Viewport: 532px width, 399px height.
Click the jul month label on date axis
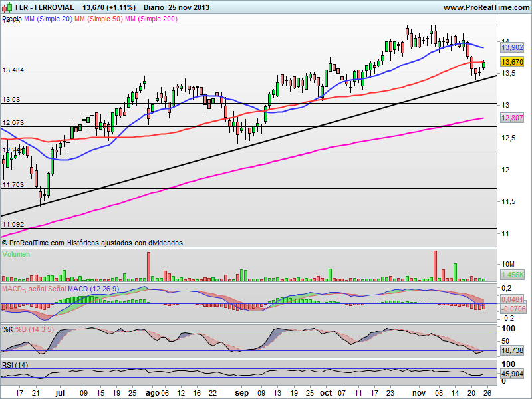[60, 393]
